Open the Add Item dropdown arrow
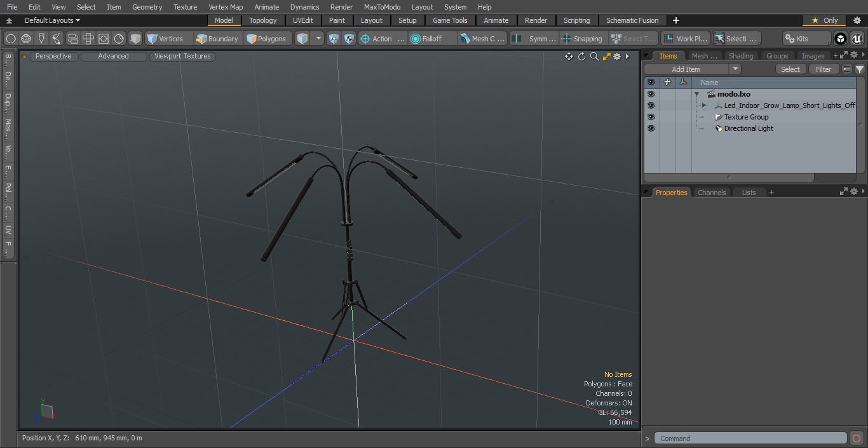Viewport: 868px width, 448px height. pyautogui.click(x=735, y=69)
